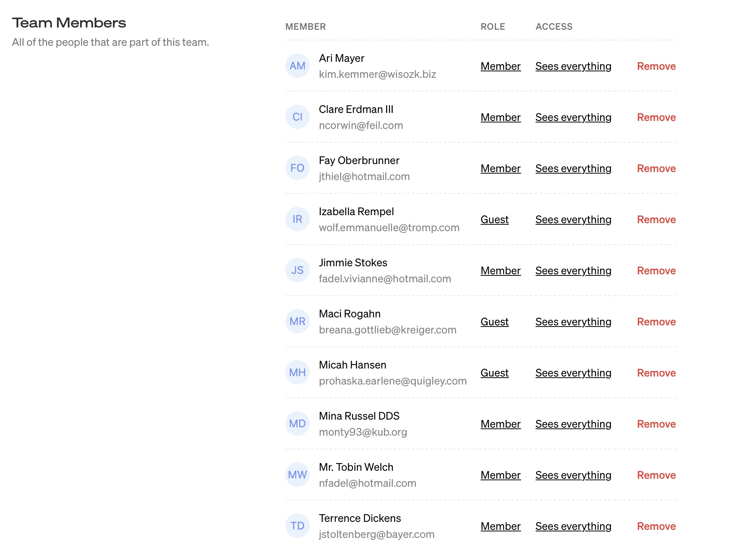This screenshot has width=737, height=560.
Task: Click the email nfadel@hotmail.com
Action: tap(367, 483)
